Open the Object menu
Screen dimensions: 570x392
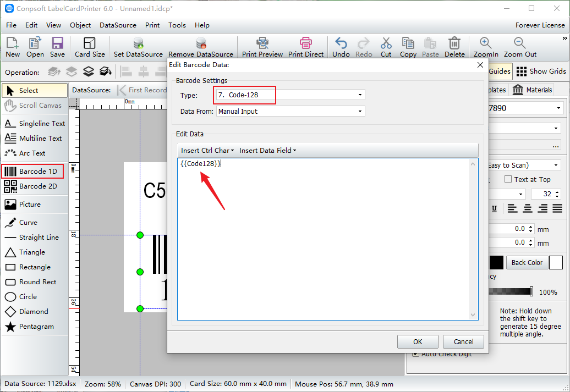coord(80,25)
